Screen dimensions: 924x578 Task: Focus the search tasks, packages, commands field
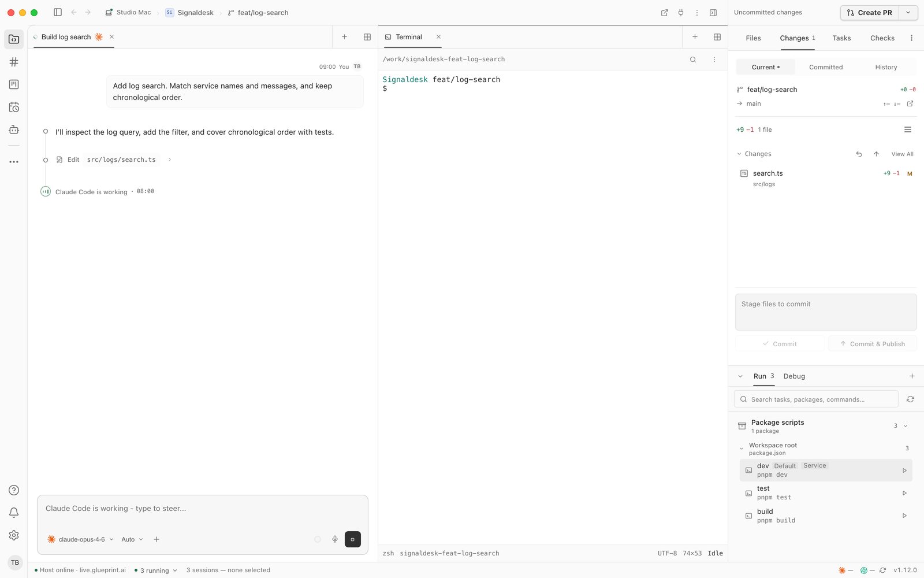click(x=816, y=399)
